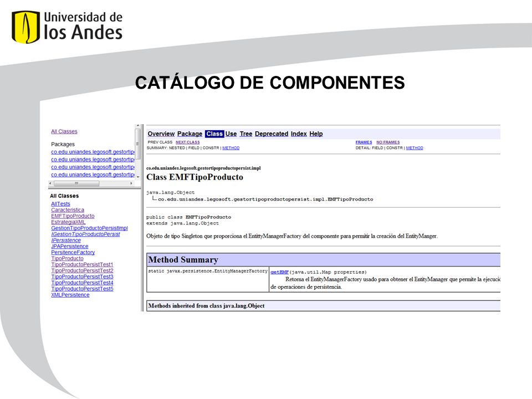Go to the Package navigation tab
This screenshot has height=399, width=532.
pos(190,134)
